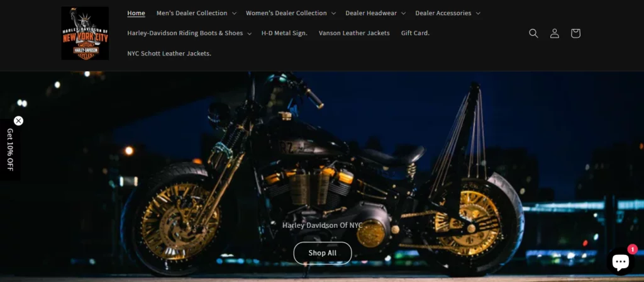The image size is (644, 282).
Task: Expand Harley-Davidson Riding Boots & Shoes chevron
Action: [x=249, y=33]
